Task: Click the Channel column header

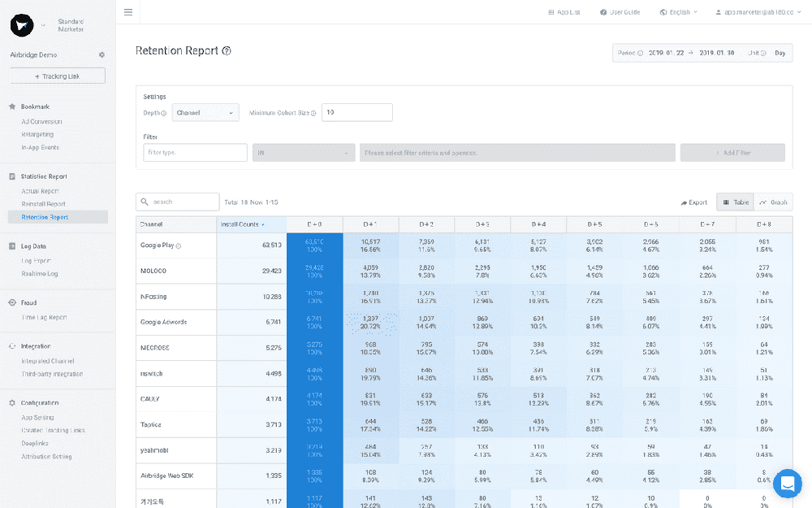Action: [176, 224]
